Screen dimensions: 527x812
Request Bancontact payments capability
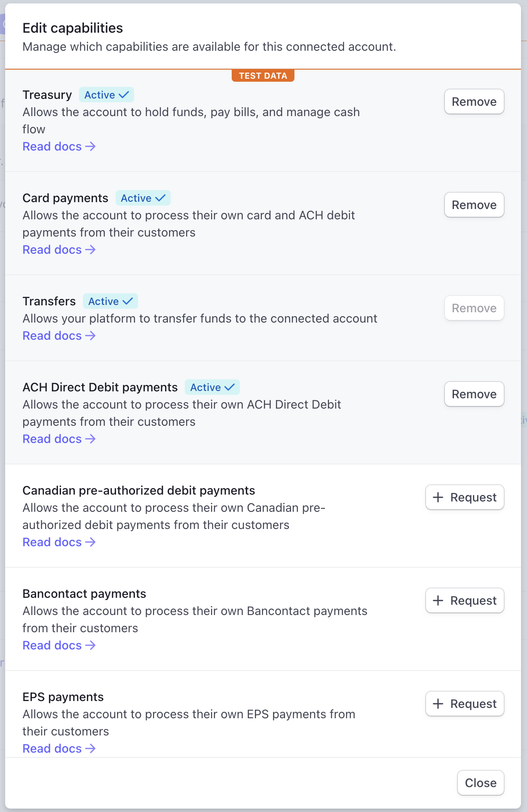pyautogui.click(x=465, y=600)
